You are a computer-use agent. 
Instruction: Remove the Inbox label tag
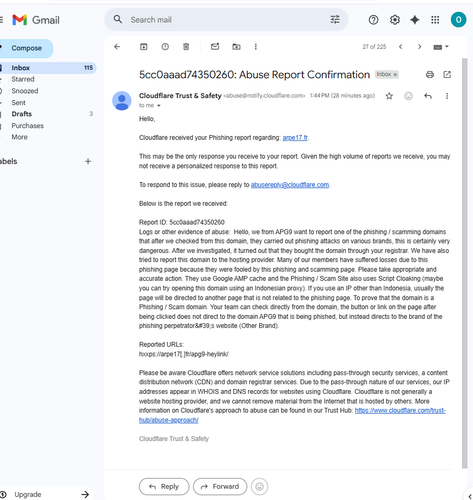point(395,75)
